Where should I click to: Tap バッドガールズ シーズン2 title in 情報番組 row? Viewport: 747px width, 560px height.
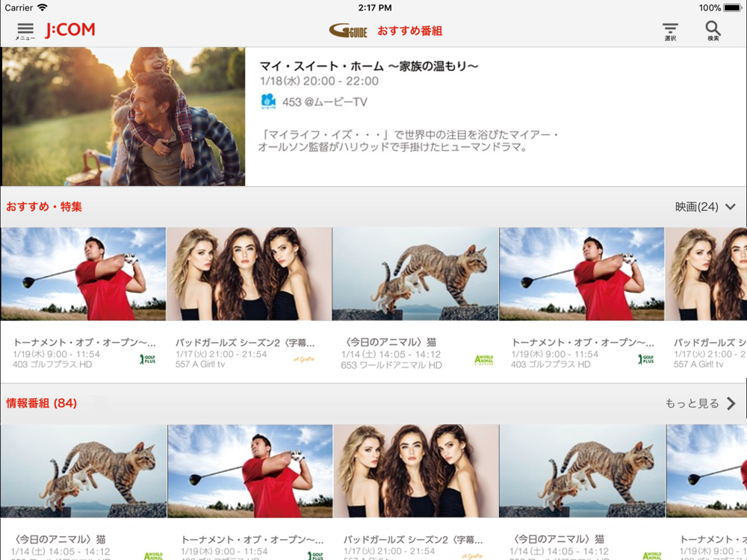click(413, 540)
